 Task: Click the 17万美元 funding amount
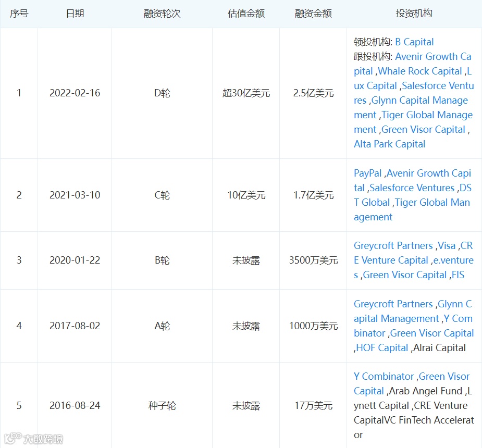pyautogui.click(x=313, y=406)
